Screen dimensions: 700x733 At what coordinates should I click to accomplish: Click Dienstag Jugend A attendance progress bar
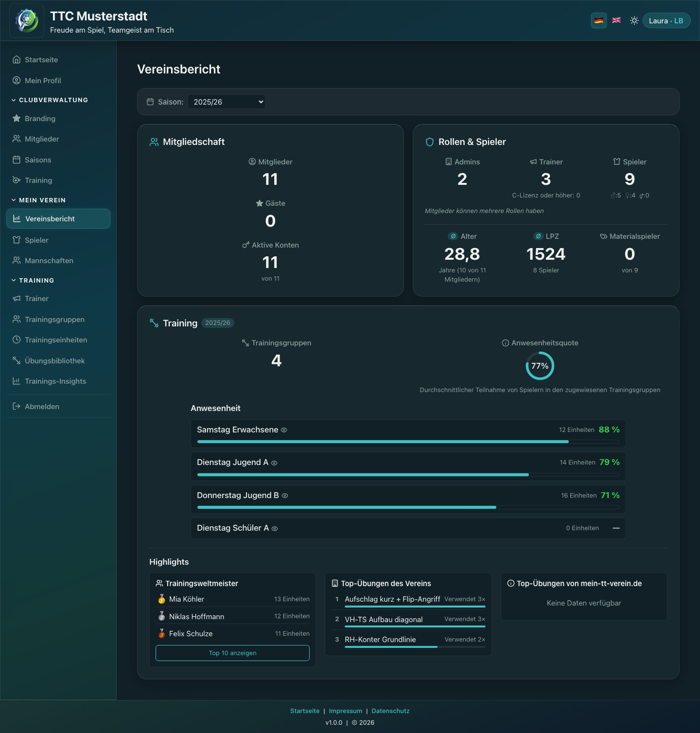click(x=408, y=474)
